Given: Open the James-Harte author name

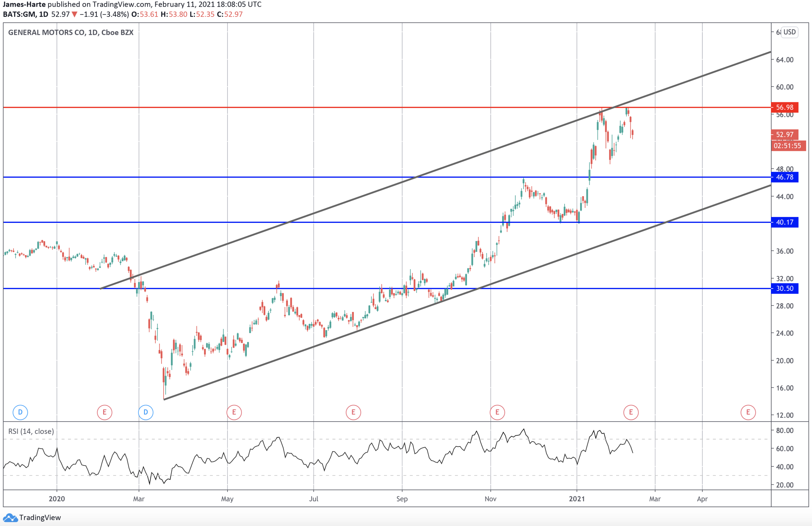Looking at the screenshot, I should coord(24,4).
